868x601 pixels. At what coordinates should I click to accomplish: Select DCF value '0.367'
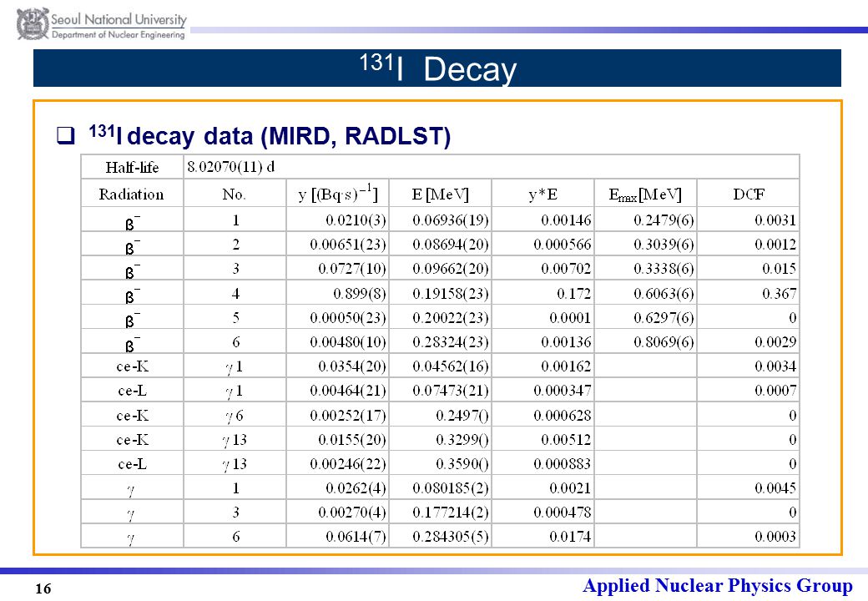point(780,293)
